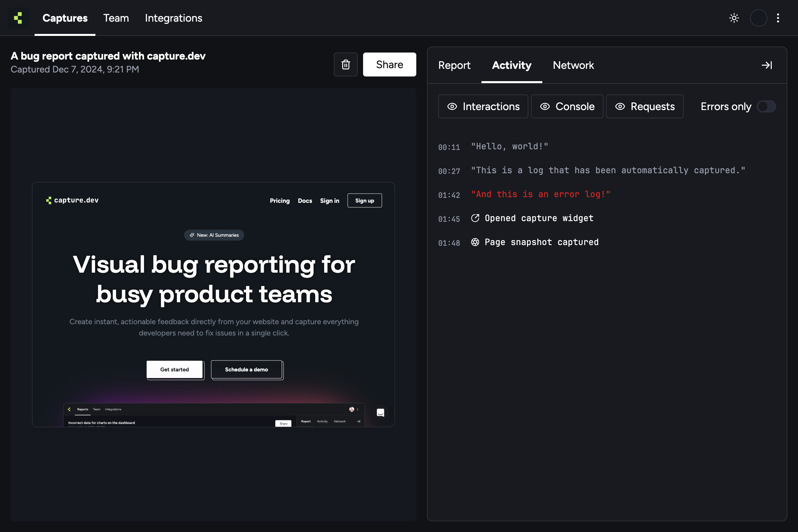Click the Captured Dec 7, 2024 date text
Screen dimensions: 798x532
pyautogui.click(x=74, y=69)
